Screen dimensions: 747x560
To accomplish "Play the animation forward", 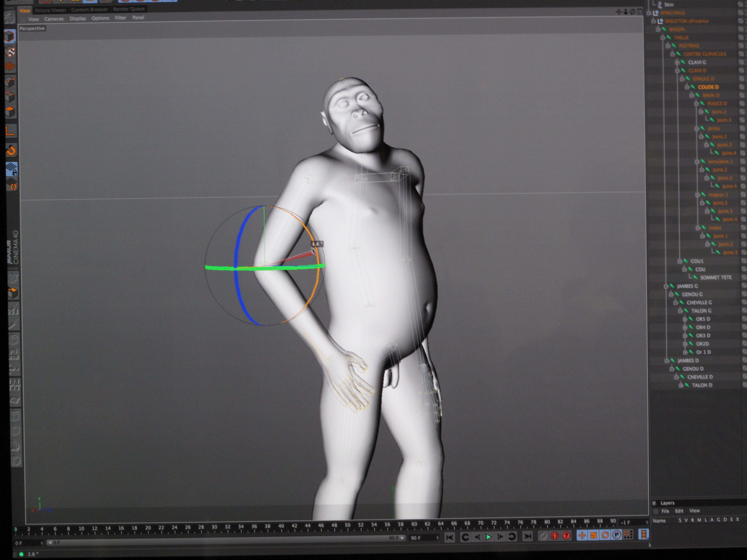I will (488, 537).
